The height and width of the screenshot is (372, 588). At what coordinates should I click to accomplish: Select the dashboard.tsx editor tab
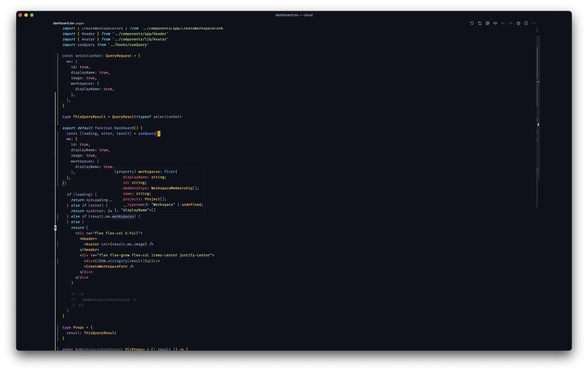(x=64, y=23)
